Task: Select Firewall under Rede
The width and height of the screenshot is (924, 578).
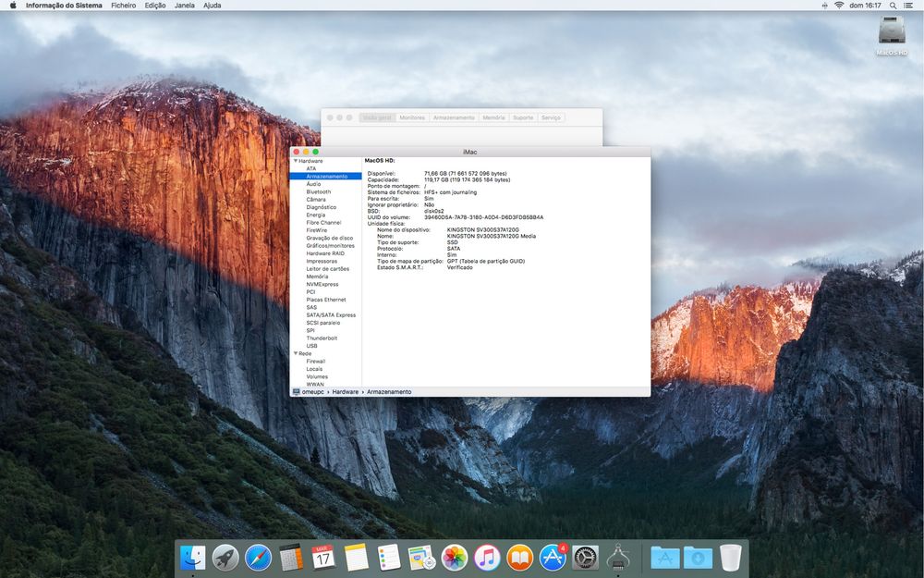Action: click(315, 361)
